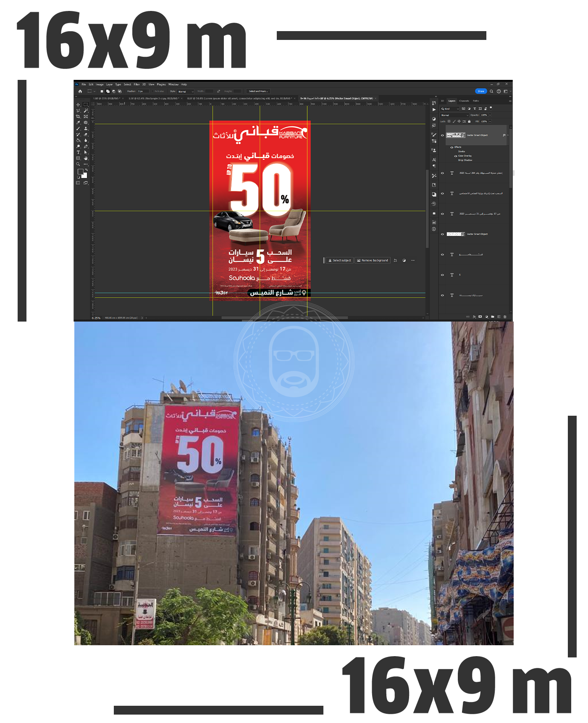Click the create new layer icon
Screen dimensions: 588x723
point(499,317)
